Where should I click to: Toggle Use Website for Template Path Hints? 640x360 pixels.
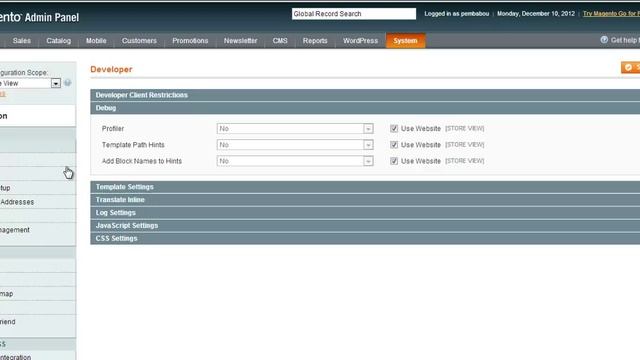point(394,145)
